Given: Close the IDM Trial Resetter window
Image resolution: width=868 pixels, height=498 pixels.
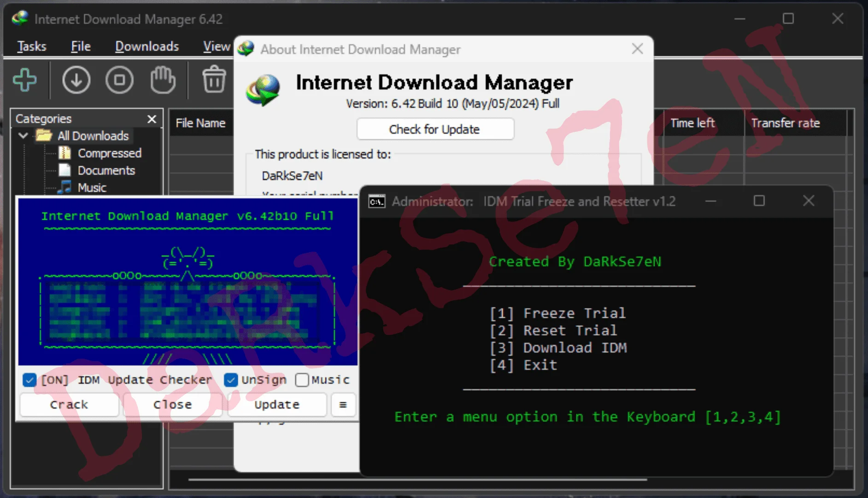Looking at the screenshot, I should (809, 201).
